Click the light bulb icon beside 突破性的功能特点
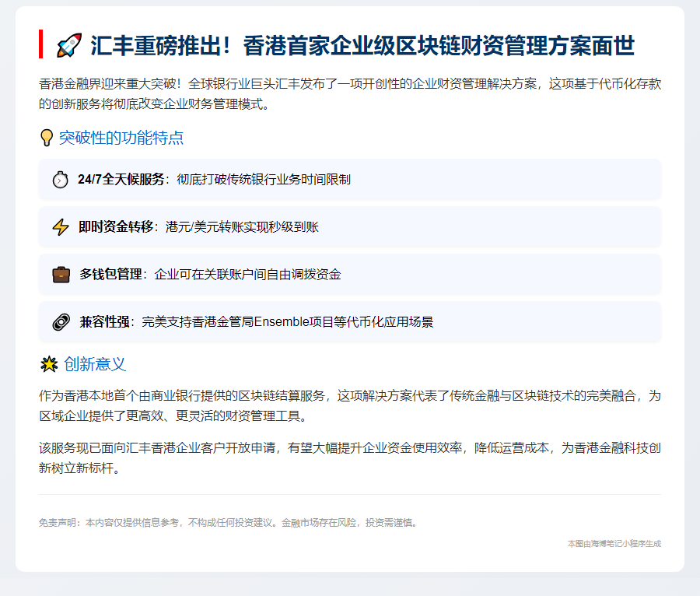Viewport: 700px width, 596px height. [x=47, y=138]
